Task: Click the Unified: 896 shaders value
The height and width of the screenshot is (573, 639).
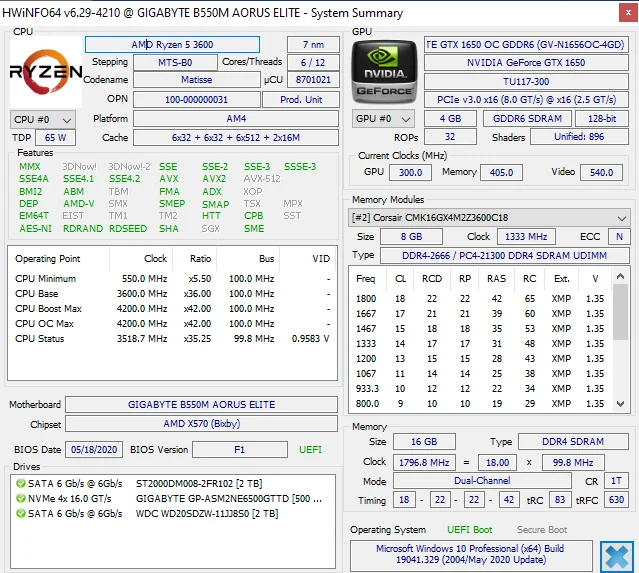Action: 579,137
